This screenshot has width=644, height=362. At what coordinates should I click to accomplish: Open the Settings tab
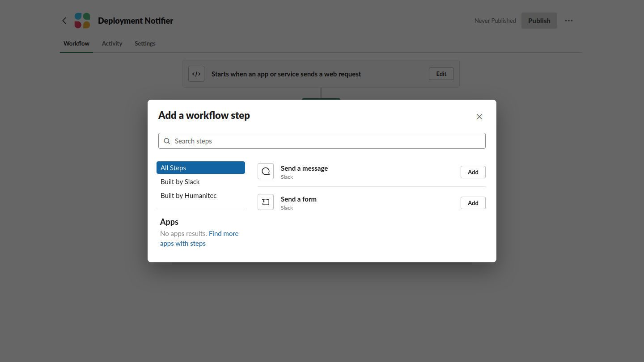coord(145,43)
